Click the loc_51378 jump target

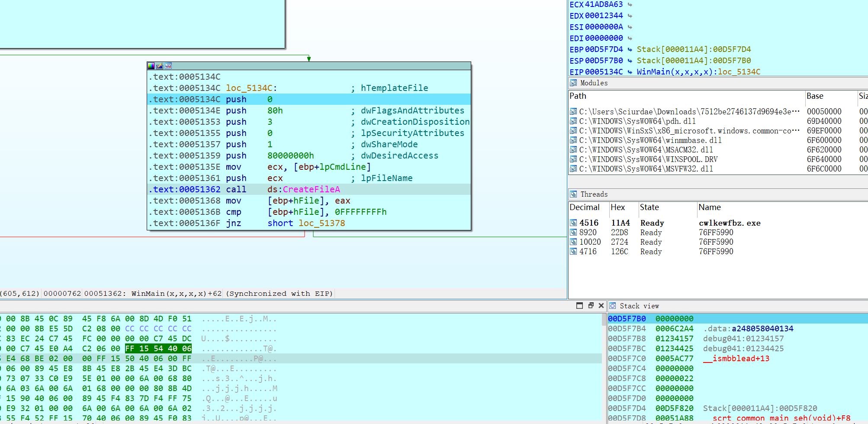[x=322, y=223]
